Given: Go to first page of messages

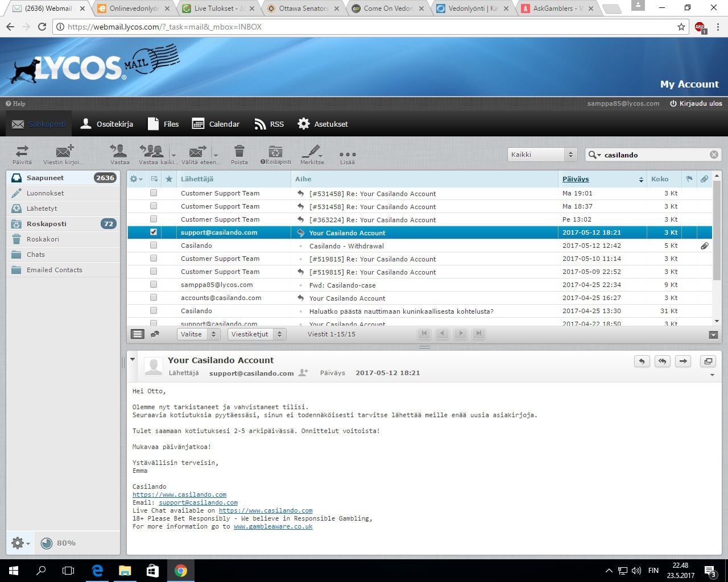Looking at the screenshot, I should [424, 334].
